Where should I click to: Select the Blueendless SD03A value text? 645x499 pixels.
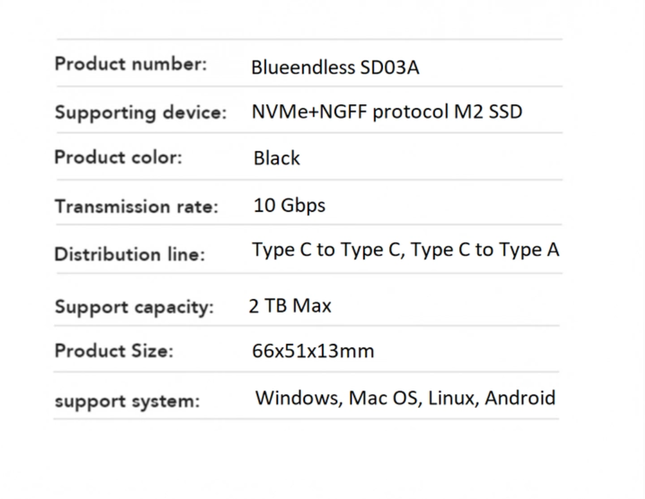pos(335,68)
